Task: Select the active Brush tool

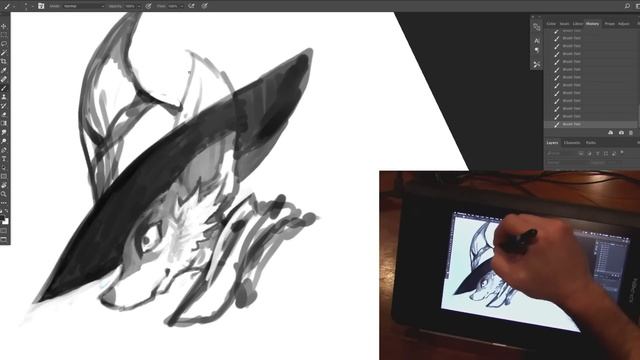Action: (4, 88)
